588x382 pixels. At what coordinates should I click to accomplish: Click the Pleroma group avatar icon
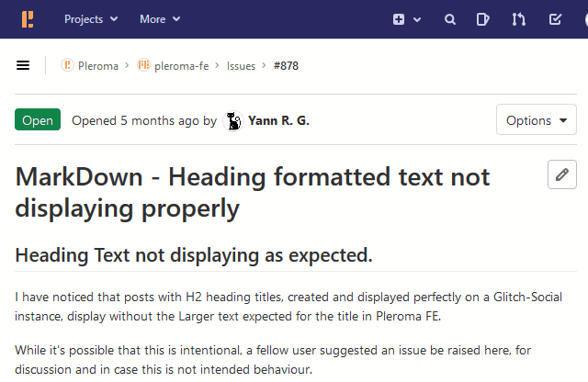(67, 65)
